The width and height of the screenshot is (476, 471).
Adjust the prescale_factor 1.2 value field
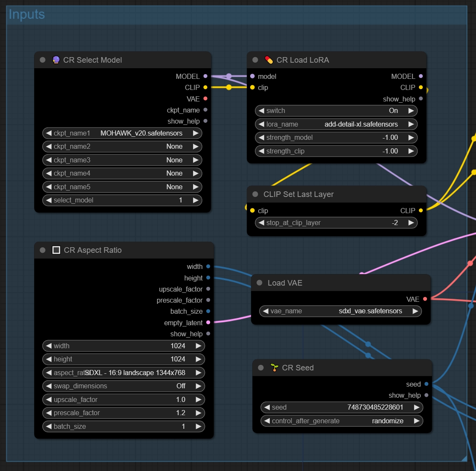click(123, 413)
